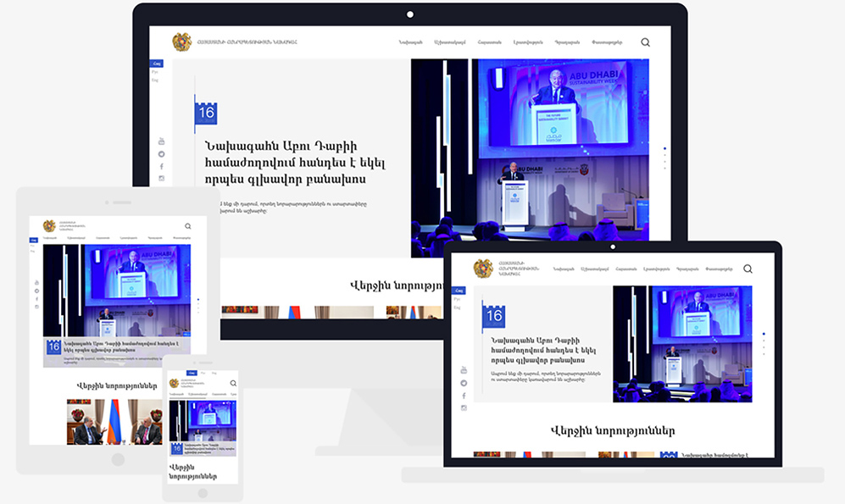Open Instagram icon in desktop monitor sidebar

[161, 178]
